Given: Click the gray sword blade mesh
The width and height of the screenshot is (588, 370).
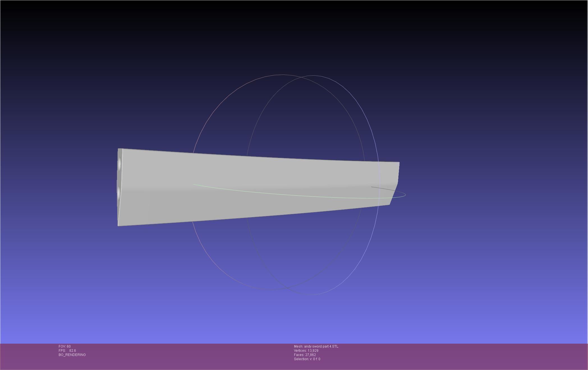Looking at the screenshot, I should (x=258, y=187).
